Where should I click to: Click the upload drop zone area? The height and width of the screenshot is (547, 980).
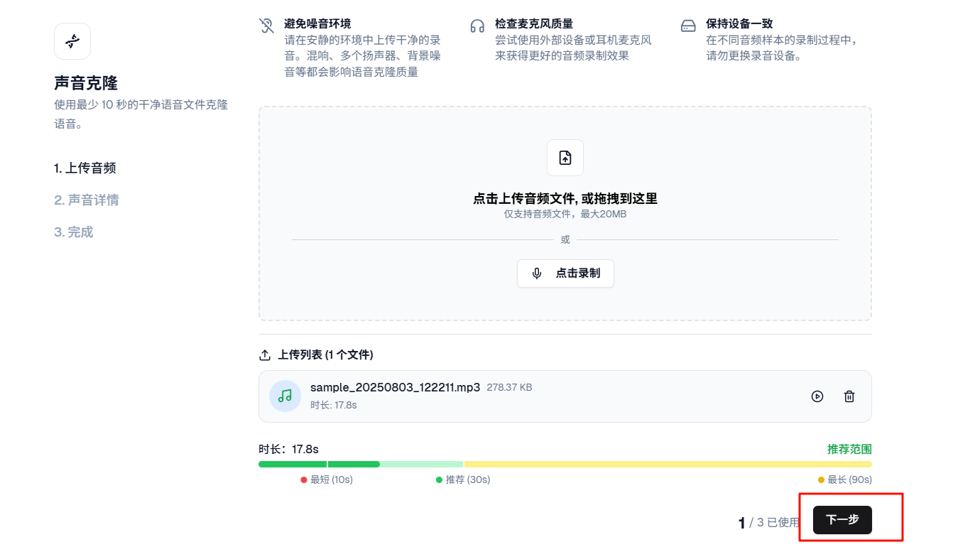pyautogui.click(x=565, y=212)
